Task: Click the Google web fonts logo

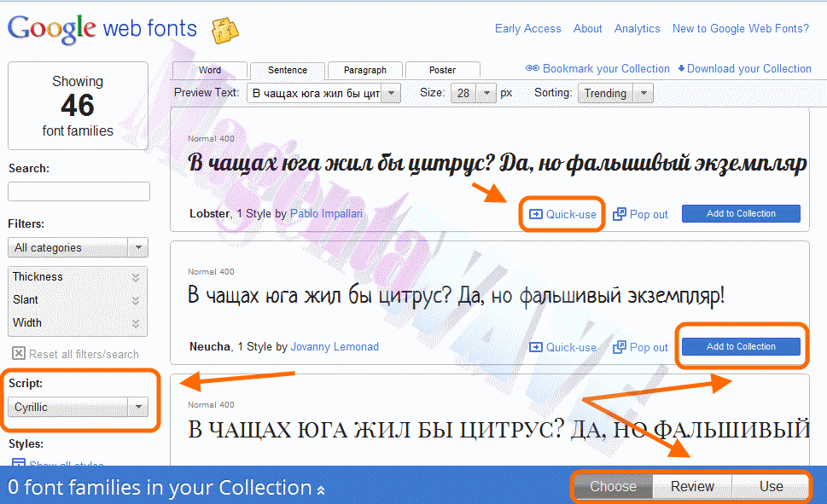Action: pos(102,29)
